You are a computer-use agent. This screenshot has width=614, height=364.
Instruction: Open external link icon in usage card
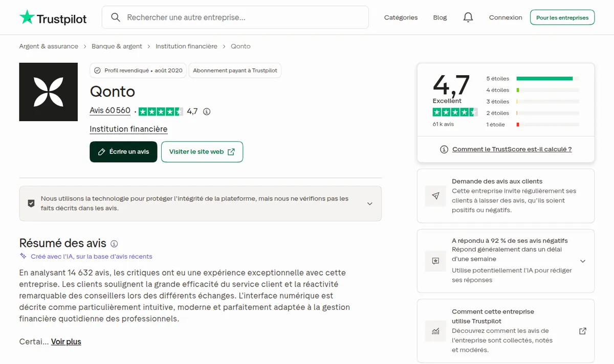coord(582,331)
